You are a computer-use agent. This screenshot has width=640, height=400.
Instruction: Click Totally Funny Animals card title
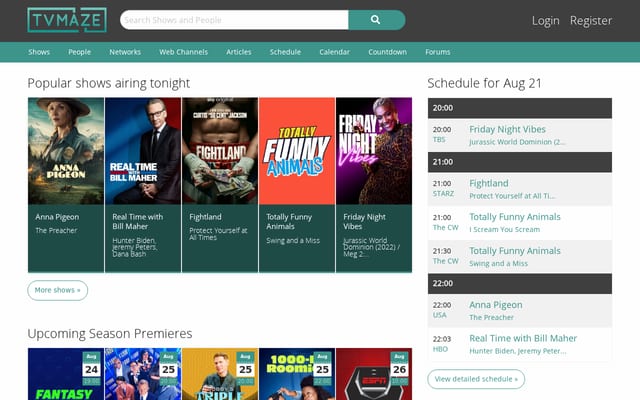pyautogui.click(x=289, y=221)
